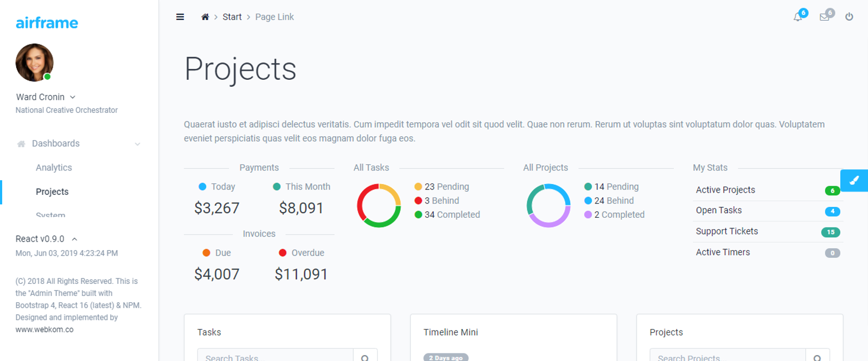Click the Ward Cronin avatar photo

click(34, 62)
